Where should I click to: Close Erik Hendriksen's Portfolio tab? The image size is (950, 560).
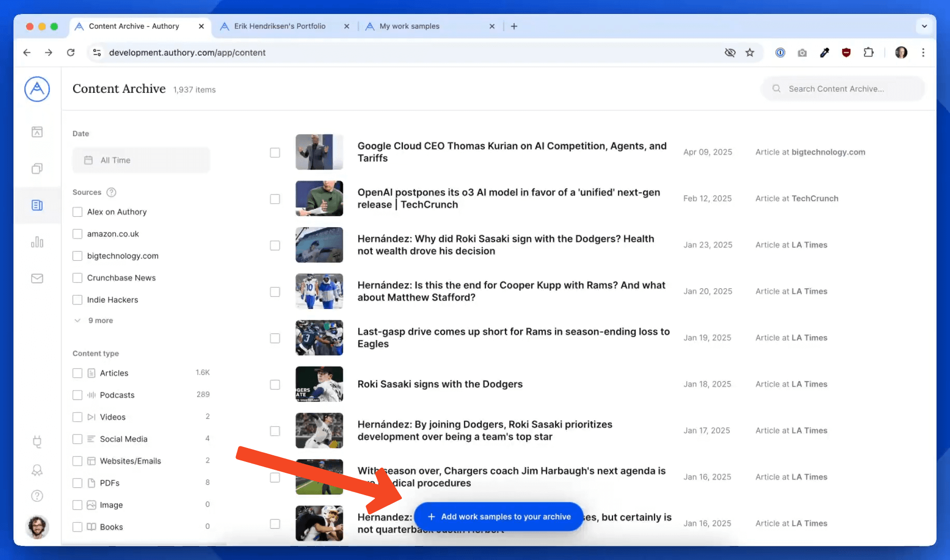coord(347,26)
